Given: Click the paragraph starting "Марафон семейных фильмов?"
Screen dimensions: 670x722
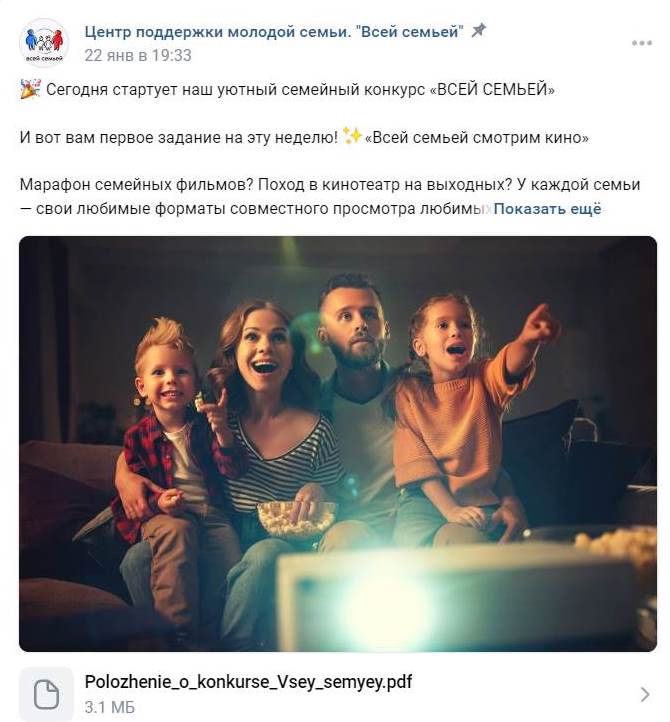Looking at the screenshot, I should [x=330, y=197].
